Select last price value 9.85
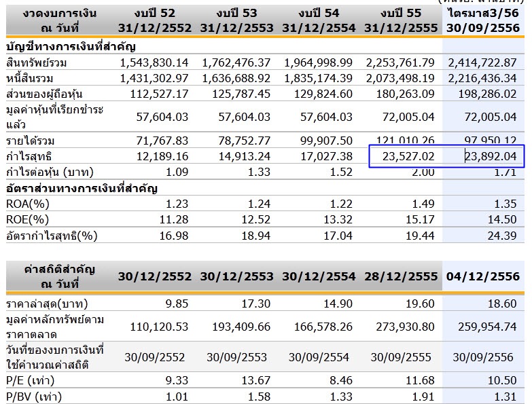Screen dimensions: 532x404 pyautogui.click(x=177, y=304)
